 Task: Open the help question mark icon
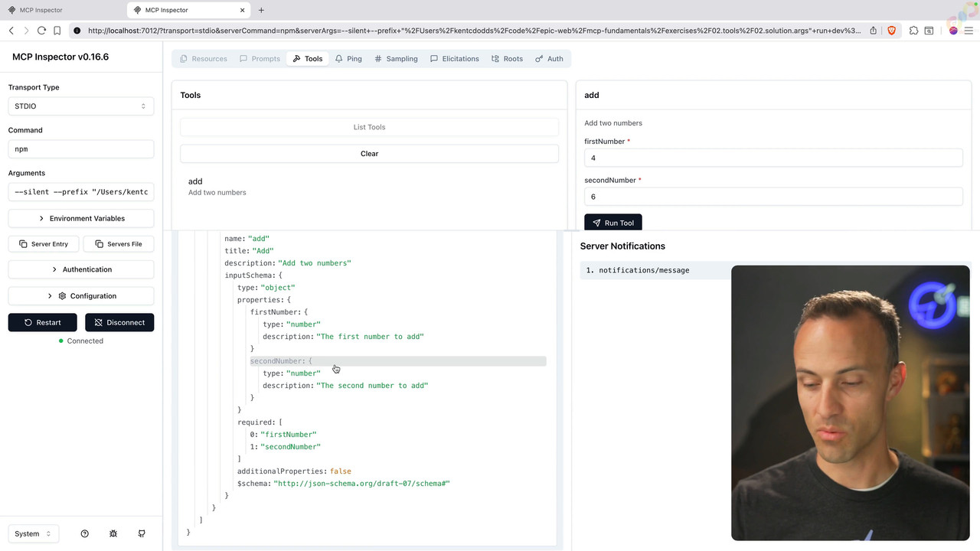(85, 533)
